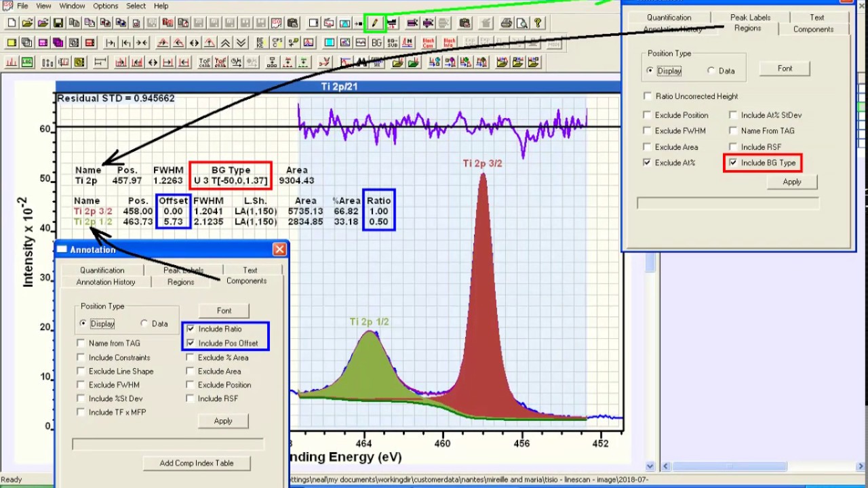868x488 pixels.
Task: Click the purple stacked tiles icon
Action: point(57,43)
